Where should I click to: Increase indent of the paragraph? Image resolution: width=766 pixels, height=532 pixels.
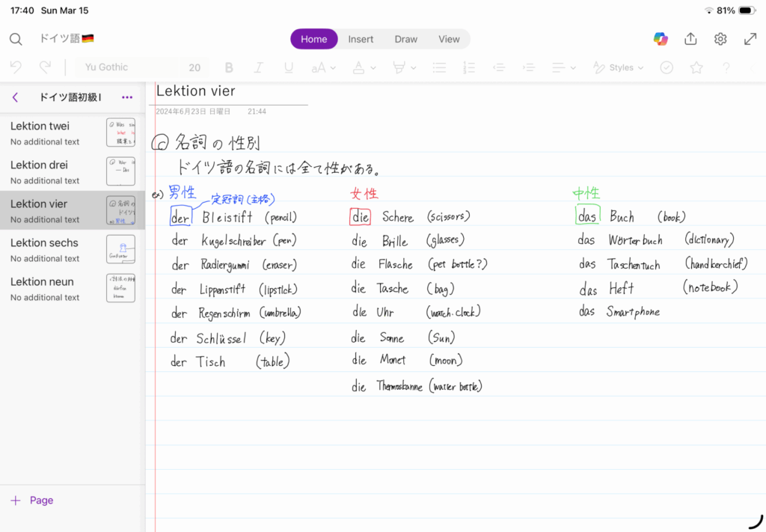(x=529, y=67)
